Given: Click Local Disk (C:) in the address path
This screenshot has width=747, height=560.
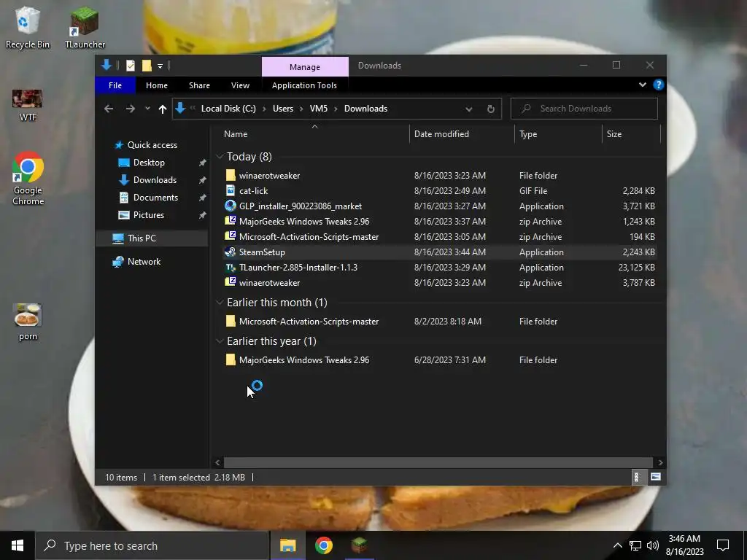Looking at the screenshot, I should (x=228, y=109).
